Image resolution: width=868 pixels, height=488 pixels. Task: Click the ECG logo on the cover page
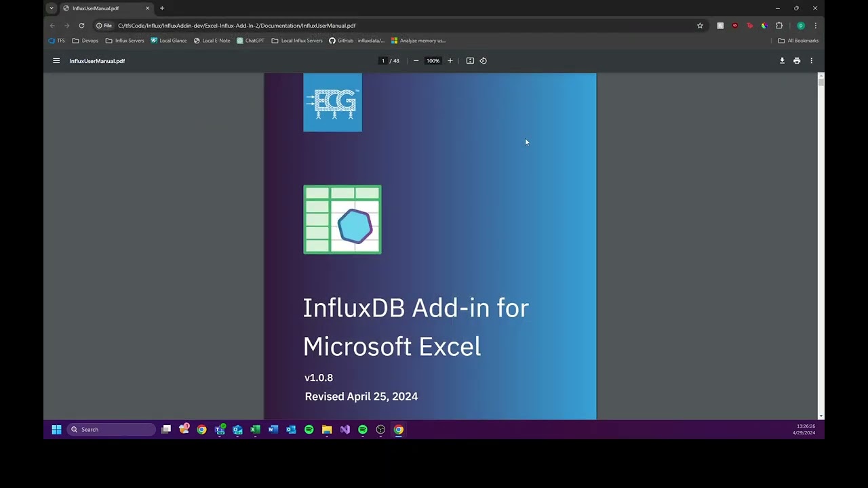click(x=332, y=102)
